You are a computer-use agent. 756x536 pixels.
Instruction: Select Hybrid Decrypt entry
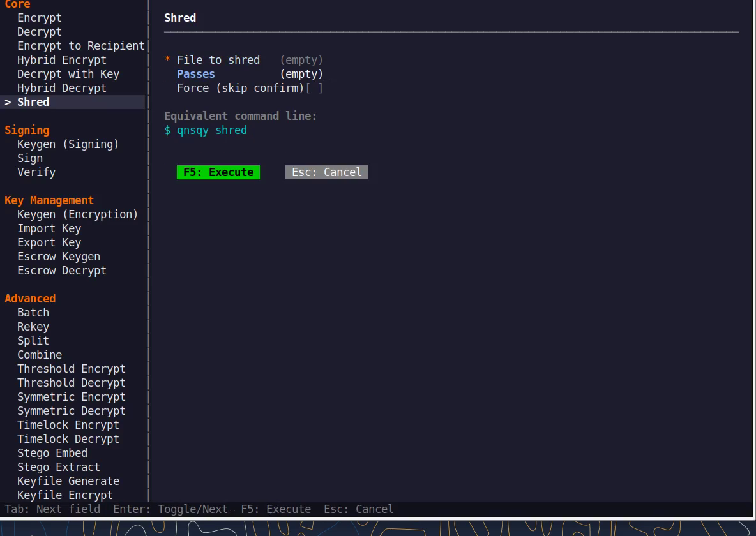[62, 87]
